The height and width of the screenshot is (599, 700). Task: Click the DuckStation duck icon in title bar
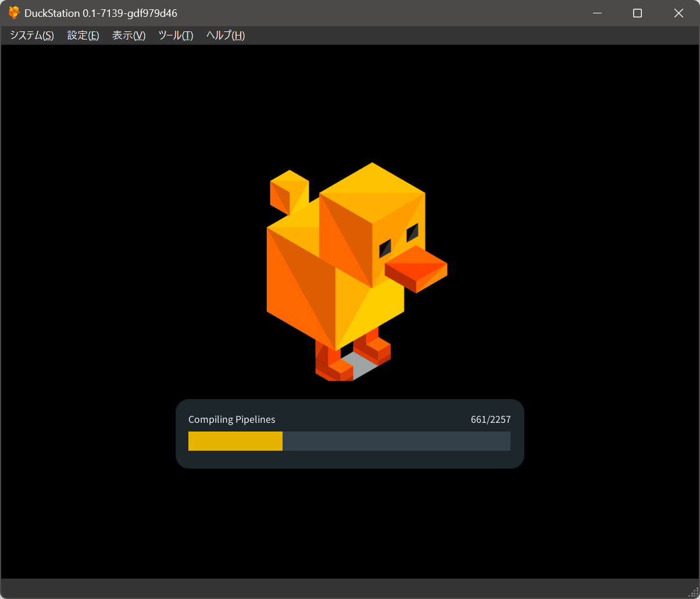14,13
